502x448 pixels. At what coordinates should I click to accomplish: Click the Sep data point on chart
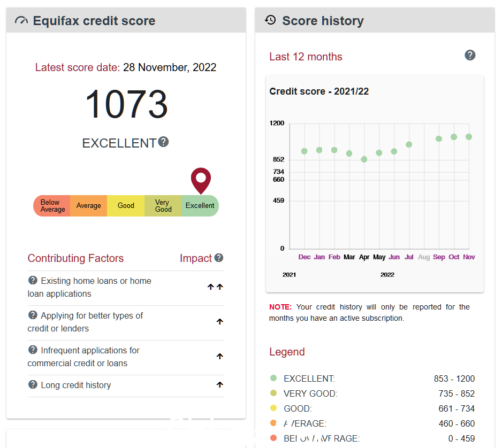439,139
